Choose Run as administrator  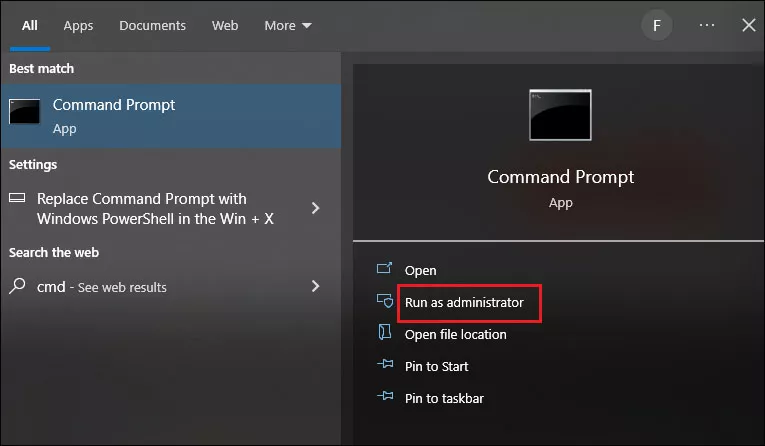point(464,303)
